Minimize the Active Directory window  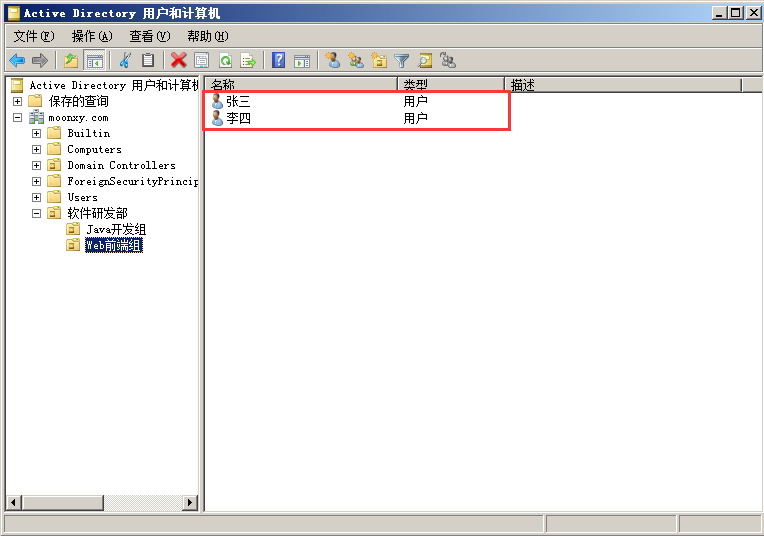[x=720, y=13]
